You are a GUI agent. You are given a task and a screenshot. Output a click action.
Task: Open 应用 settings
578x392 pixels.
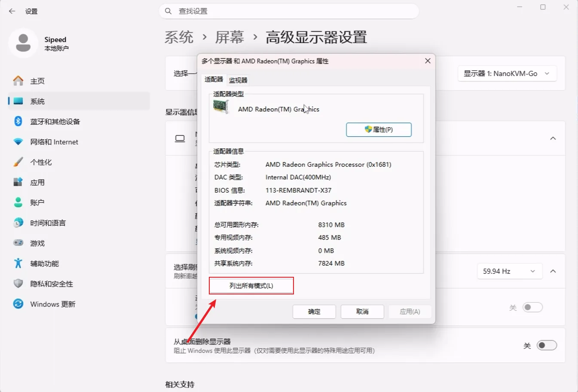click(x=79, y=182)
